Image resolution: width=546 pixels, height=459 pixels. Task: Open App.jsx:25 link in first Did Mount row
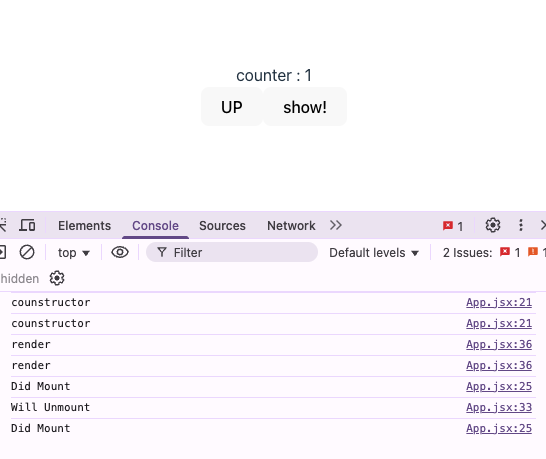click(499, 386)
